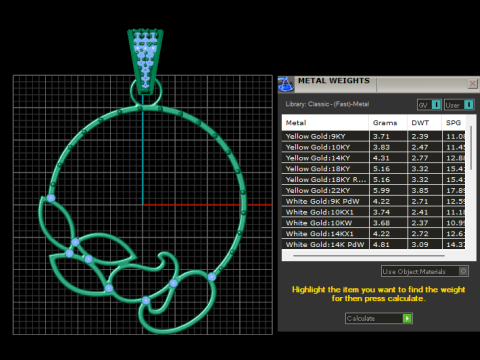Image resolution: width=480 pixels, height=360 pixels.
Task: Click the Library: Classic - (Fast)-Metal label
Action: click(x=327, y=104)
